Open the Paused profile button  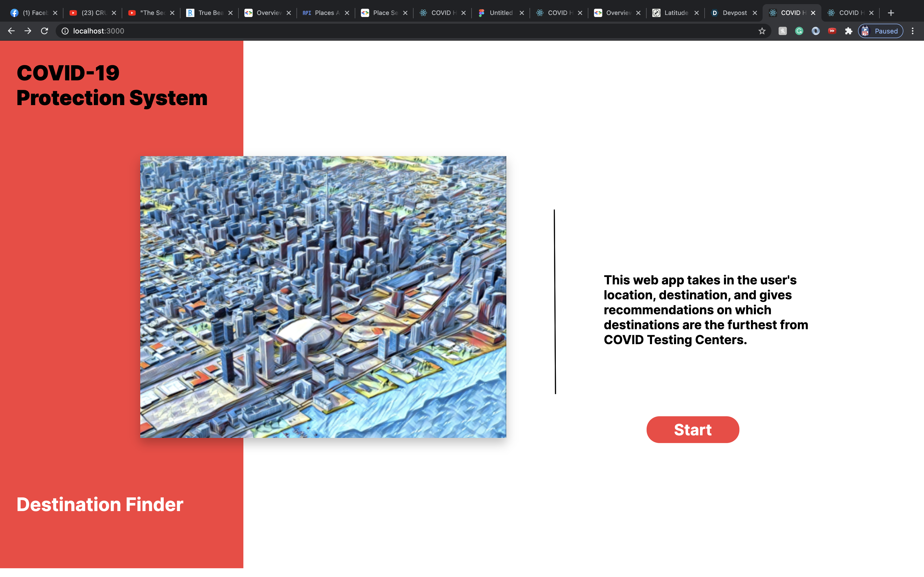[880, 31]
